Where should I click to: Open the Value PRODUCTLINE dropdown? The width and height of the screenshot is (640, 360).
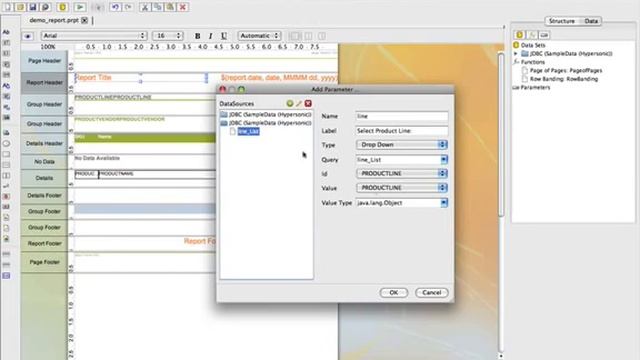coord(402,188)
